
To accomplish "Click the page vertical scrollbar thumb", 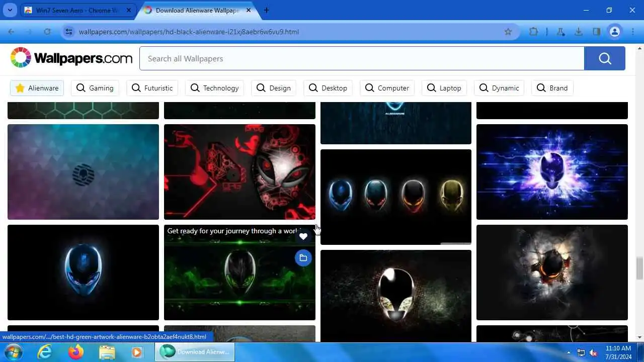I will 639,268.
